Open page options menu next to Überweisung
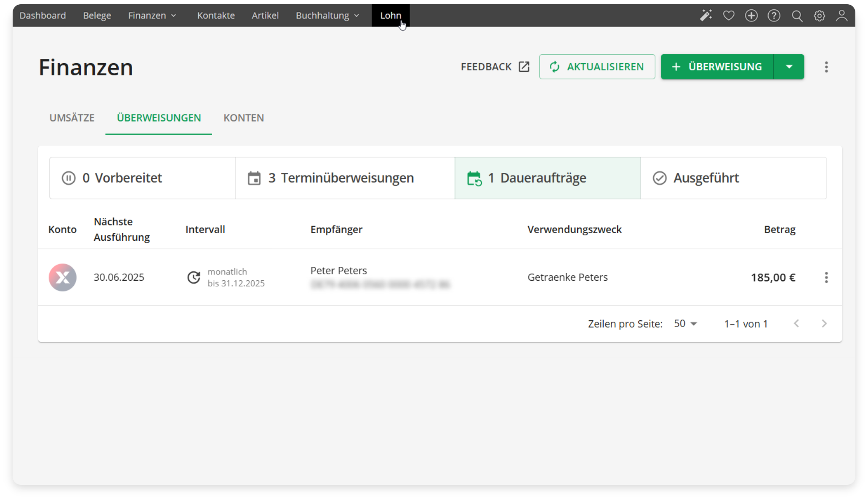Screen dimensions: 868x500 pos(826,67)
